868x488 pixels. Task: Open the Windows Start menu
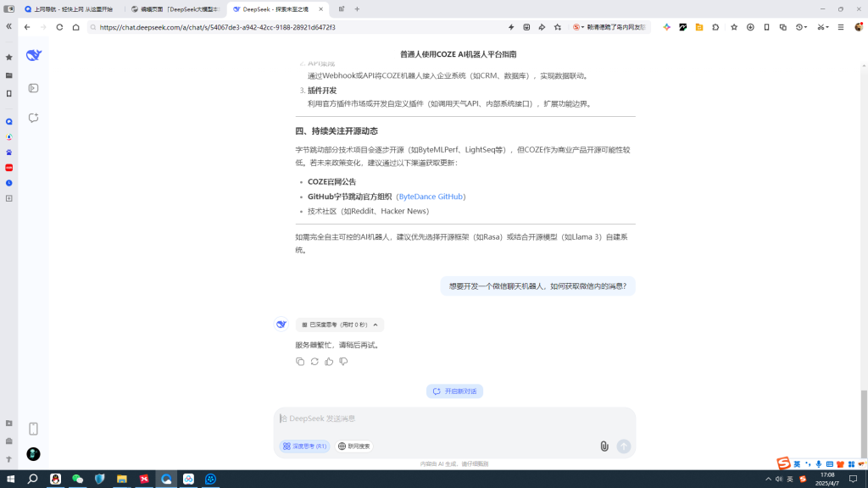click(x=10, y=480)
